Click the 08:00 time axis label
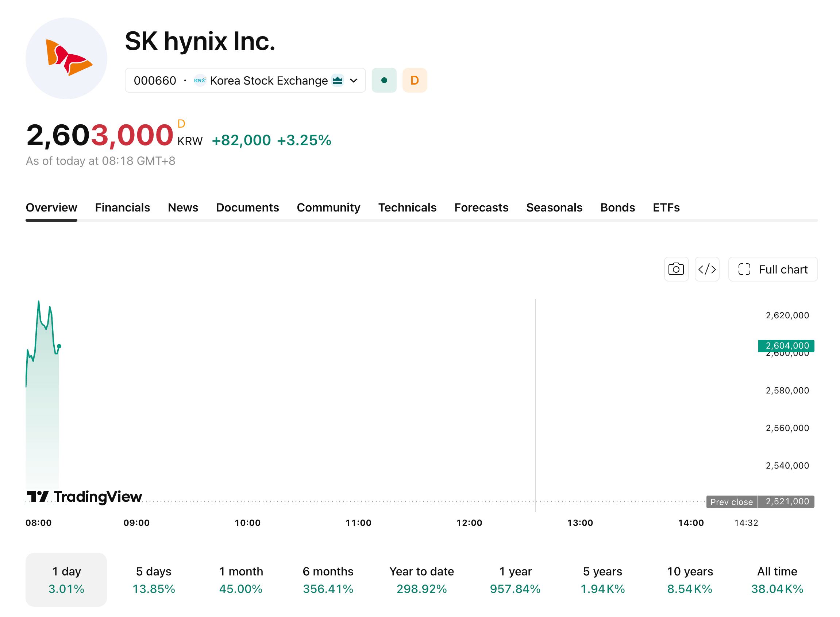This screenshot has width=840, height=617. pyautogui.click(x=38, y=523)
